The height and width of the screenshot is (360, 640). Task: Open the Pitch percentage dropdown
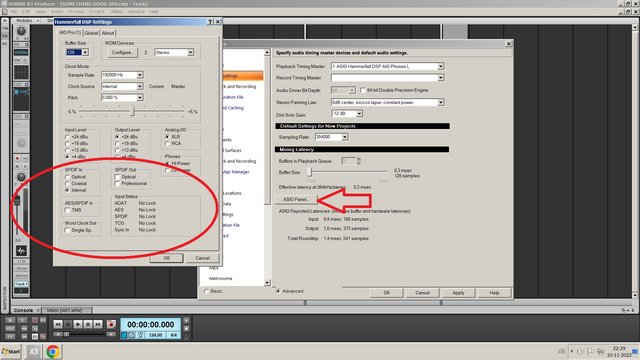tap(140, 98)
